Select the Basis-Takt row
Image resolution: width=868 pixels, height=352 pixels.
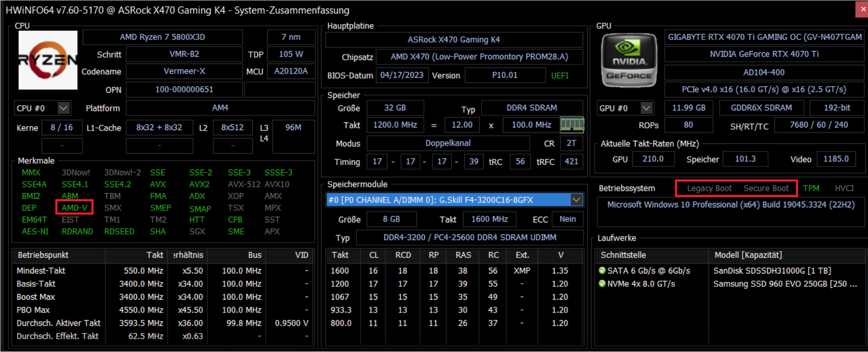click(163, 284)
